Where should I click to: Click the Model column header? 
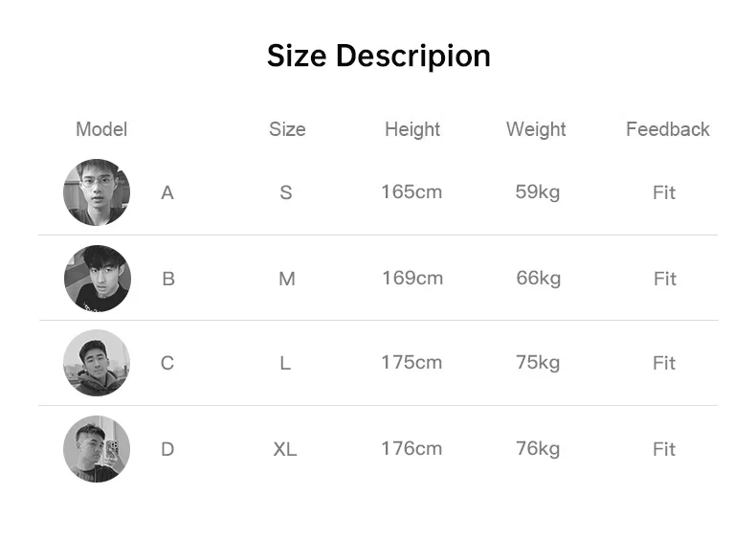click(x=101, y=129)
